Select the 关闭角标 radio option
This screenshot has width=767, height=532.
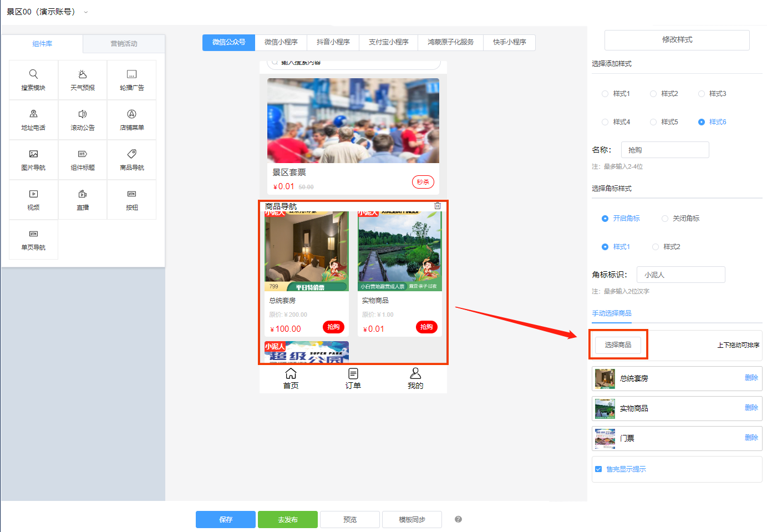click(x=664, y=218)
